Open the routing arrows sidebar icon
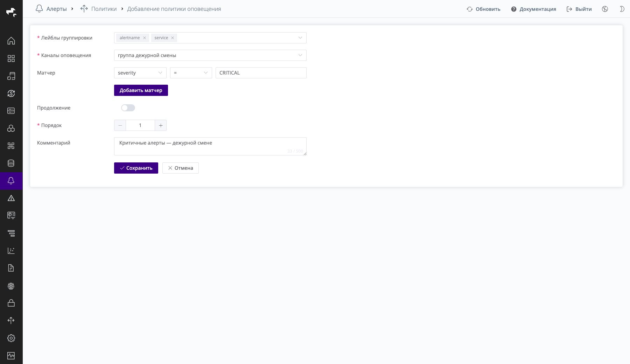This screenshot has width=630, height=364. click(11, 321)
